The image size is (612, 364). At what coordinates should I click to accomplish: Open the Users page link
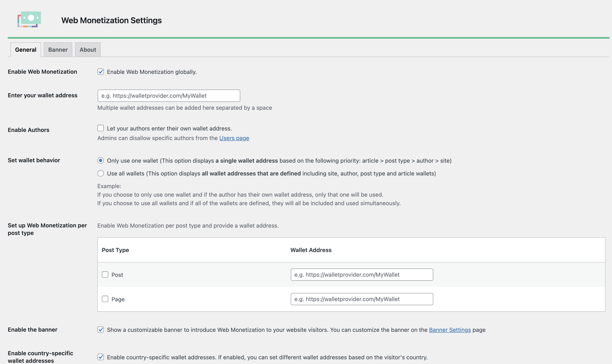(x=234, y=138)
